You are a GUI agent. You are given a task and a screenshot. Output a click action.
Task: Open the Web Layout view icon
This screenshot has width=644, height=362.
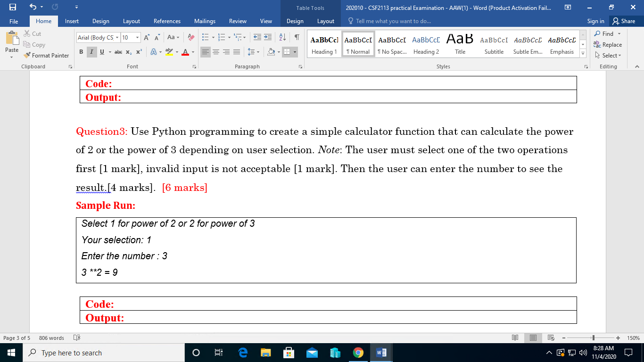(550, 337)
